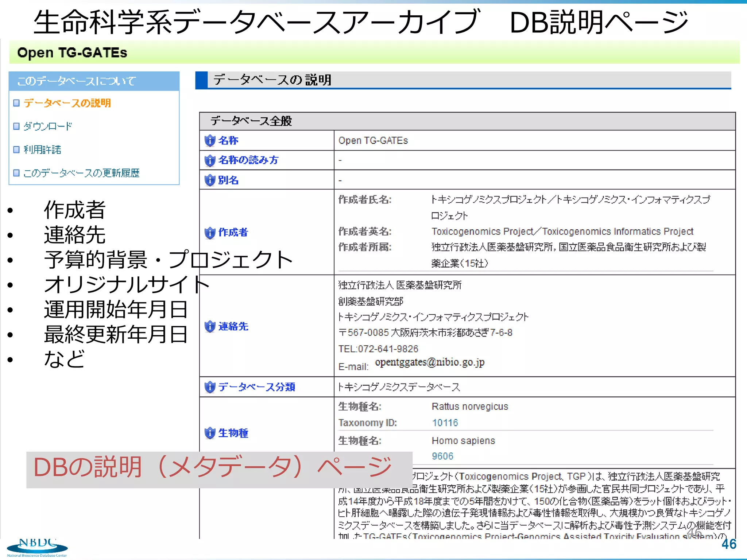Open the このデータベースの更新履歴 link
Viewport: 747px width, 560px height.
[x=81, y=173]
